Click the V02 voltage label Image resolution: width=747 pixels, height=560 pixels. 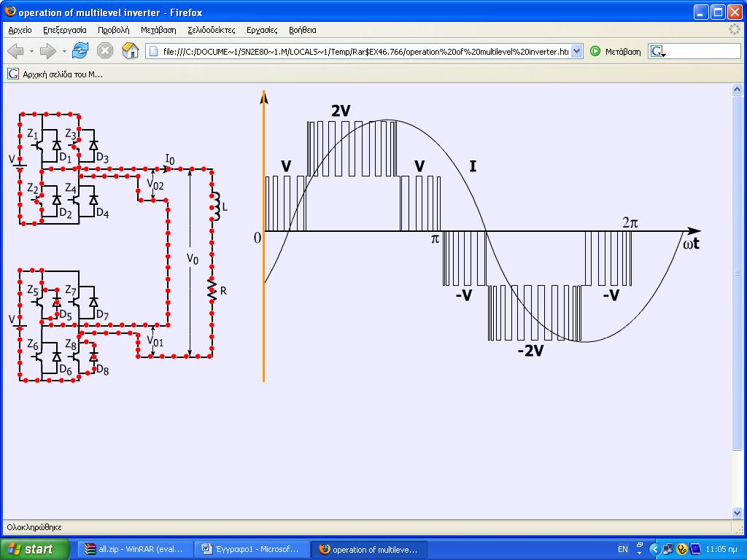point(155,184)
